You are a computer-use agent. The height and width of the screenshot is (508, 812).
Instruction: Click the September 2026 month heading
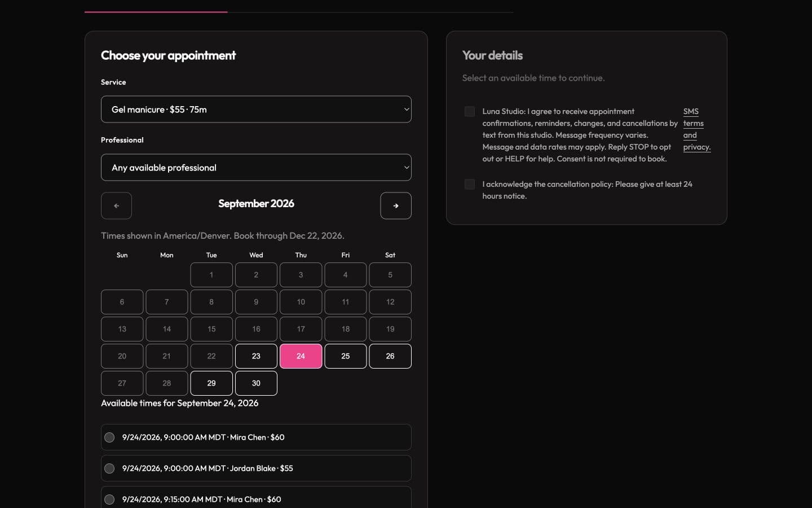point(256,203)
